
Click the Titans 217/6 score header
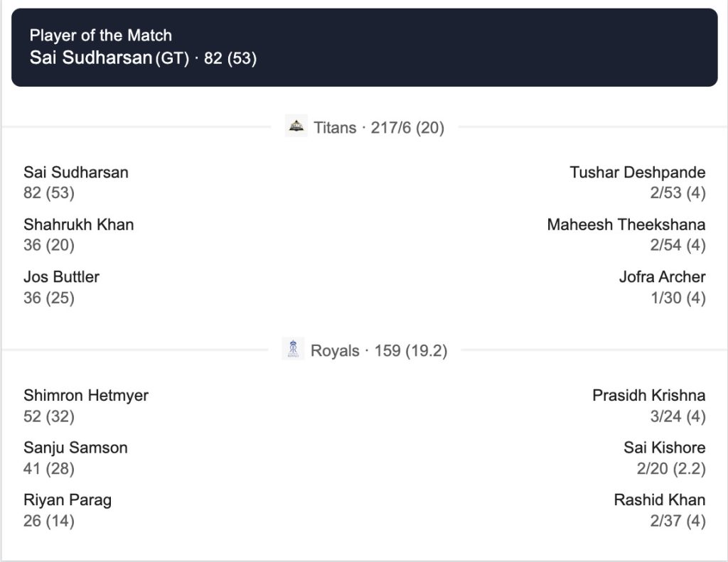[378, 128]
